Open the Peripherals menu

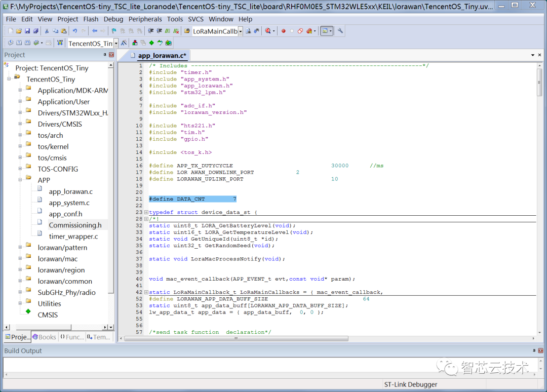click(x=145, y=19)
